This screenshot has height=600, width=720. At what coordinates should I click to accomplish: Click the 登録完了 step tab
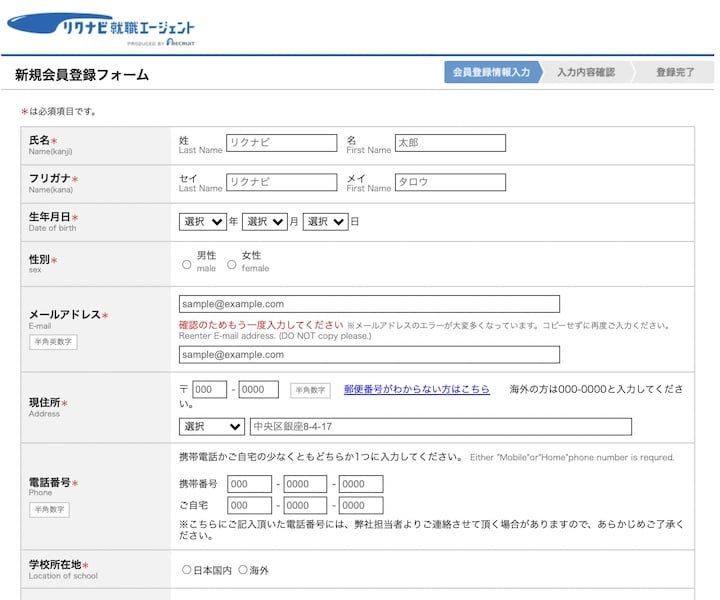coord(675,73)
